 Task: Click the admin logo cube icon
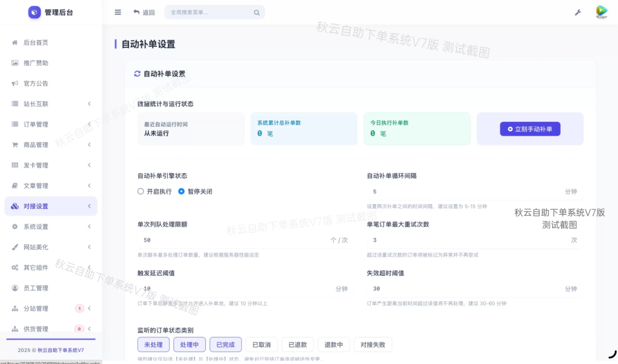click(34, 12)
